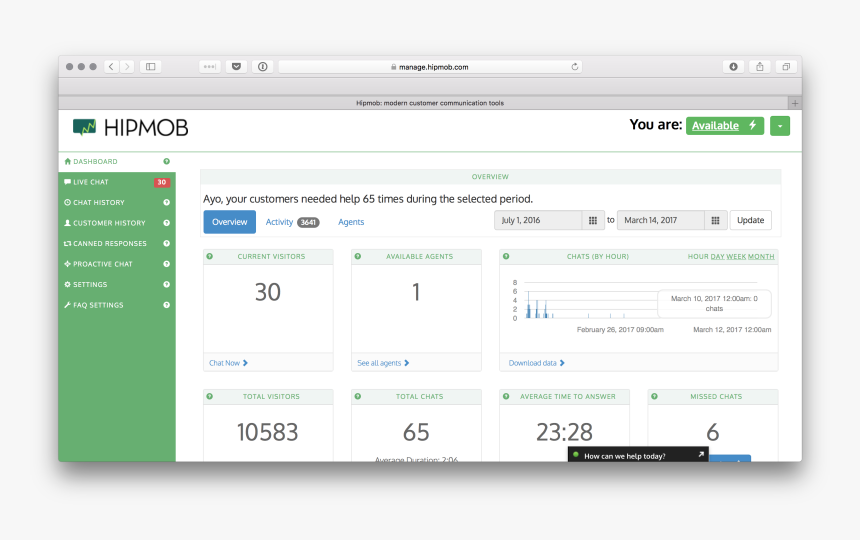Select the Overview tab
Screen dimensions: 860x540
click(229, 222)
